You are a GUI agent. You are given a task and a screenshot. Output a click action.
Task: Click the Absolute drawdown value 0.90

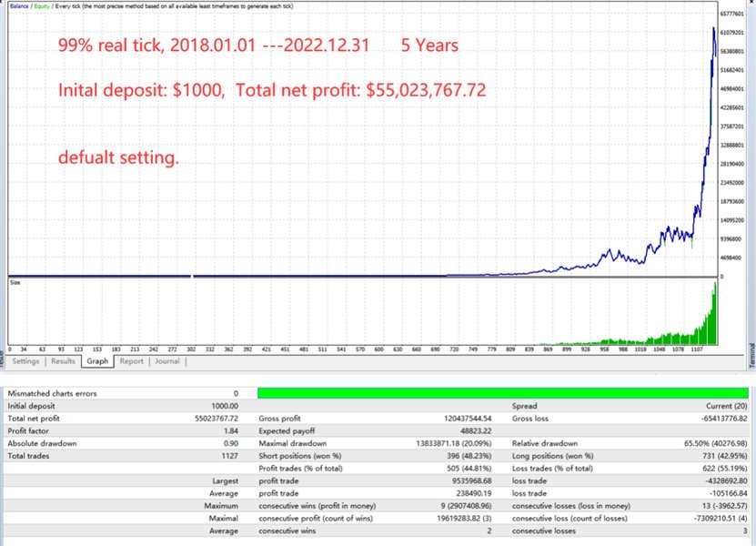pos(231,444)
